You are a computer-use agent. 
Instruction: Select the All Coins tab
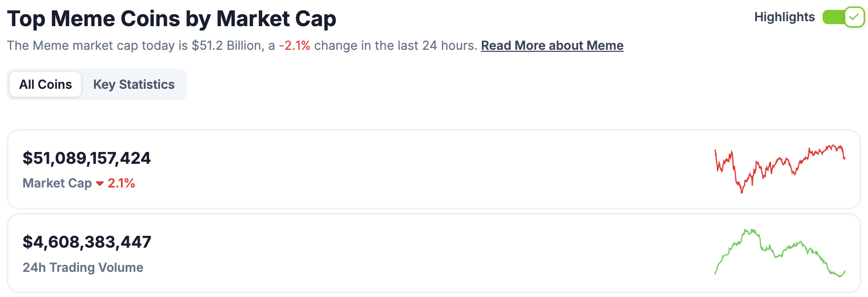[x=45, y=84]
